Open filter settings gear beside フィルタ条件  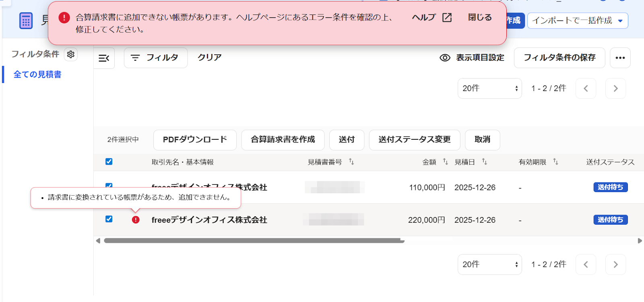(x=71, y=54)
